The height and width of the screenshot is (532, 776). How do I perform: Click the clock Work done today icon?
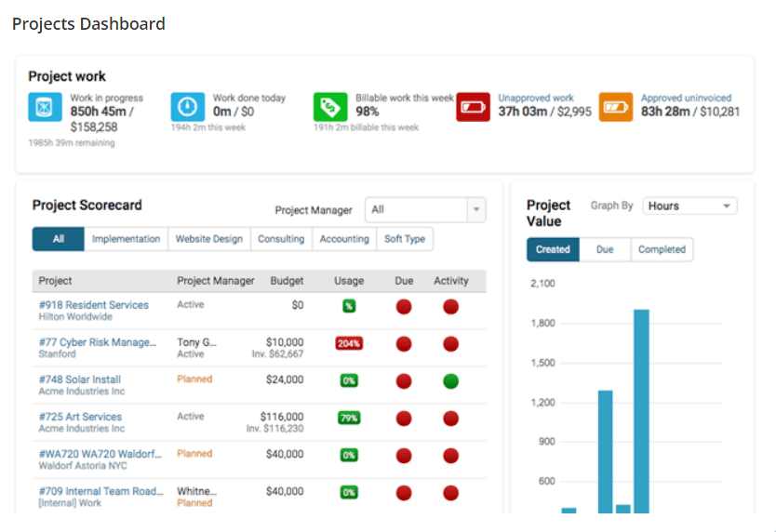[x=187, y=107]
